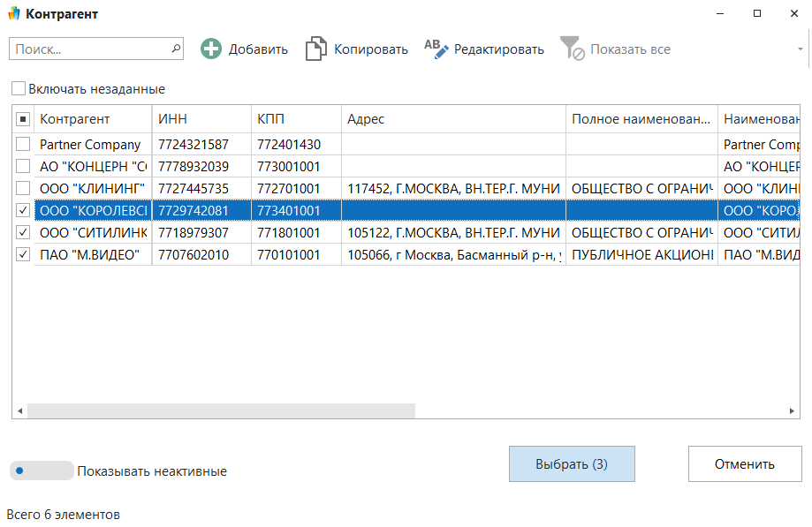The height and width of the screenshot is (527, 812).
Task: Minimize the Контрагент window
Action: (717, 14)
